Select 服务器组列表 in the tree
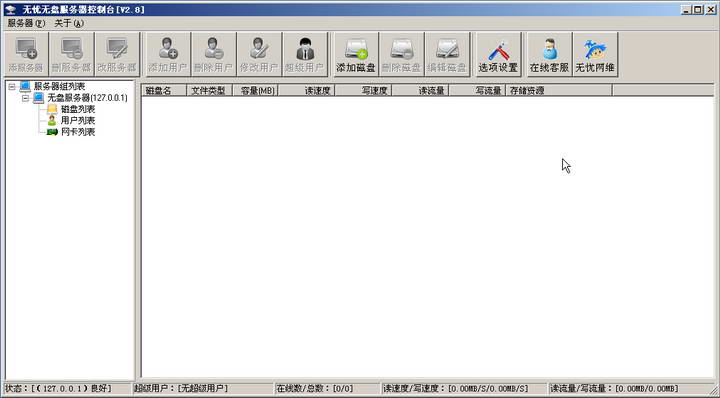Viewport: 720px width, 398px height. 59,86
